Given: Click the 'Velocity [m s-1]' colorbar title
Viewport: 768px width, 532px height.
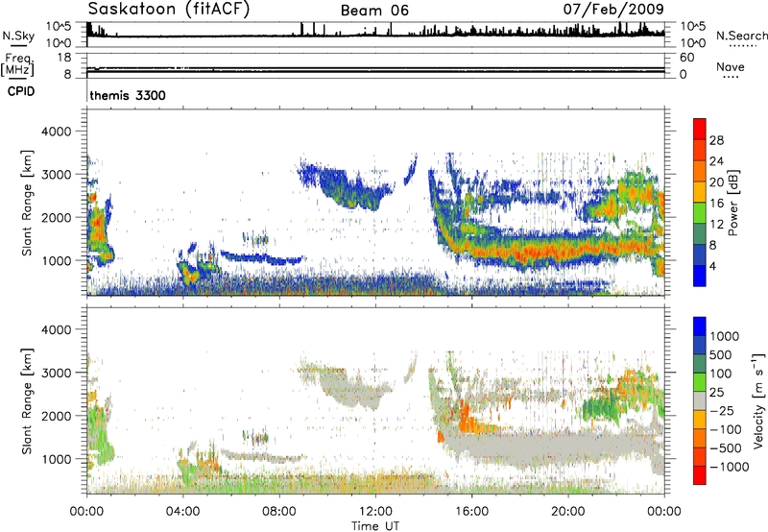Looking at the screenshot, I should tap(758, 400).
